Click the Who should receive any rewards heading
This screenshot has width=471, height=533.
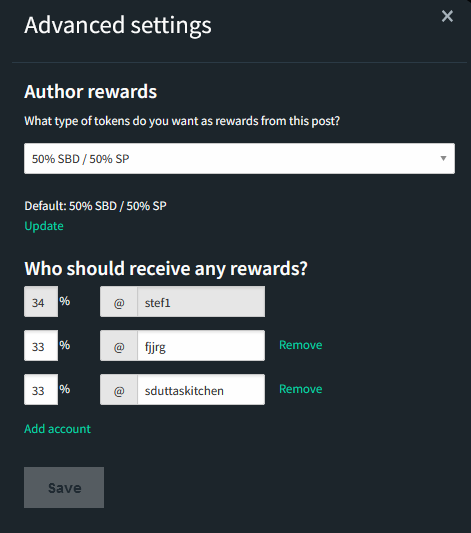click(x=166, y=269)
